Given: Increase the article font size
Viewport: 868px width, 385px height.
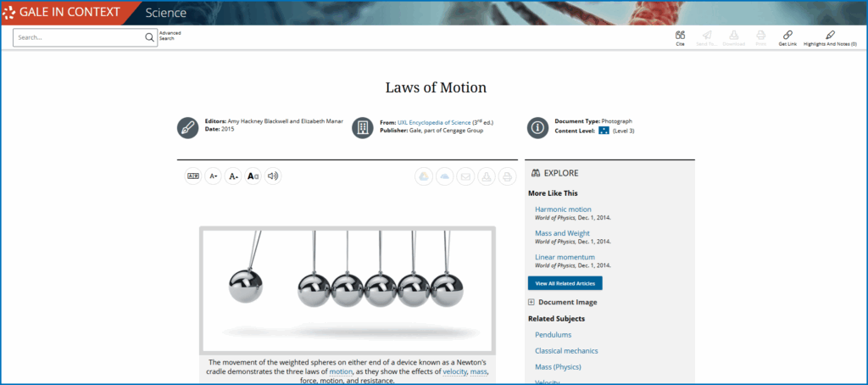Looking at the screenshot, I should [x=213, y=176].
